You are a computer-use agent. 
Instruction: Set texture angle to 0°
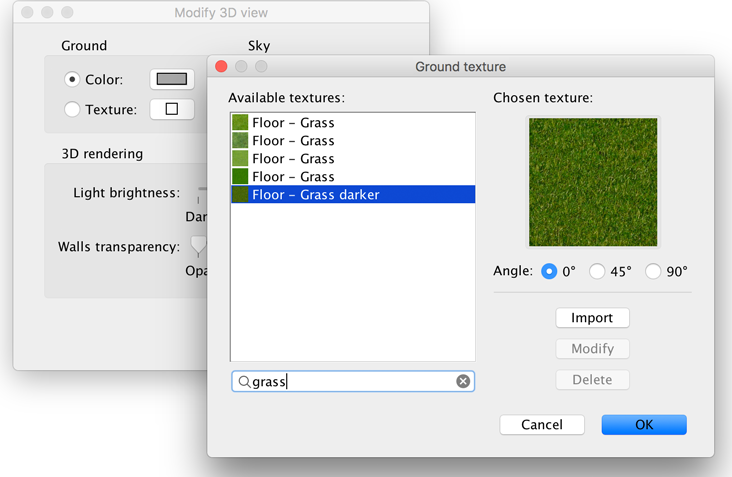click(x=549, y=271)
